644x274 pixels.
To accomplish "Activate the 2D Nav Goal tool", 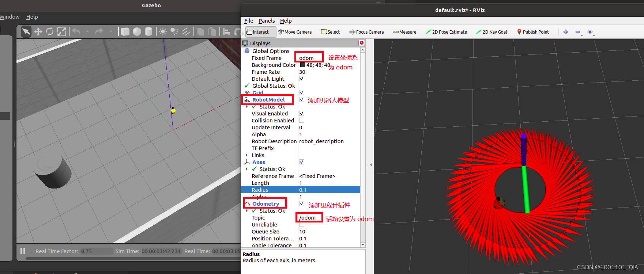I will pos(492,32).
